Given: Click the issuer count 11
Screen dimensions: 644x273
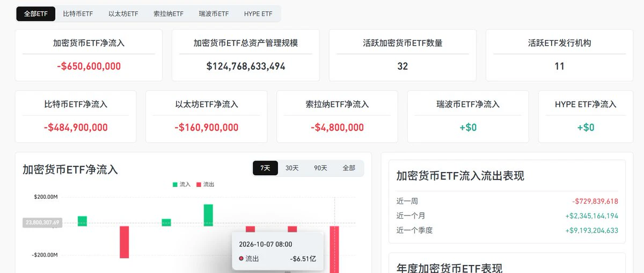Looking at the screenshot, I should (x=559, y=66).
